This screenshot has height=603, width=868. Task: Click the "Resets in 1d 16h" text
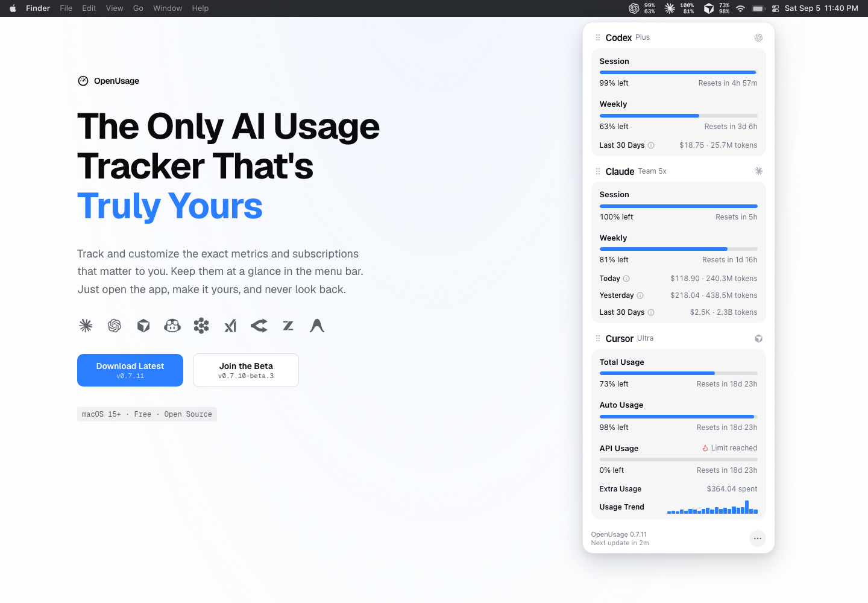point(730,260)
